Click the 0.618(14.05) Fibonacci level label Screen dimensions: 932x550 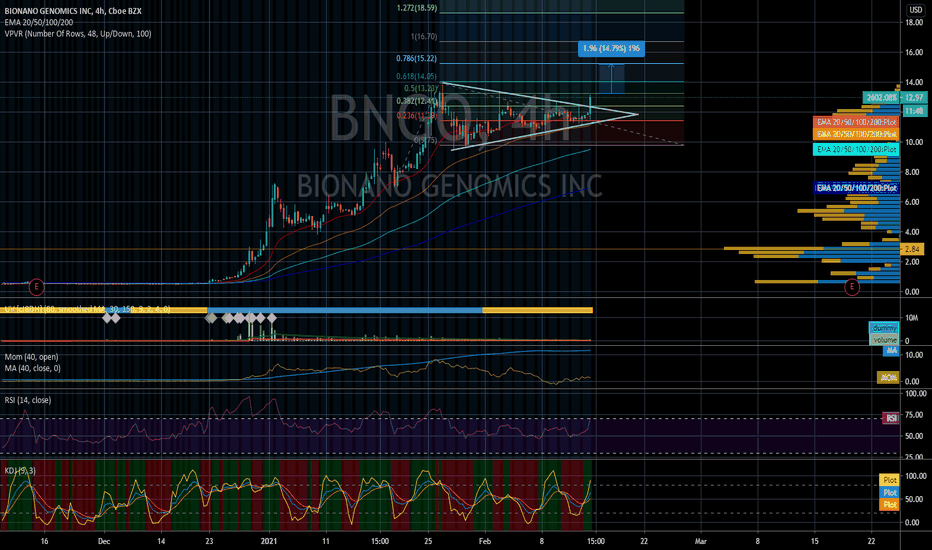coord(417,77)
